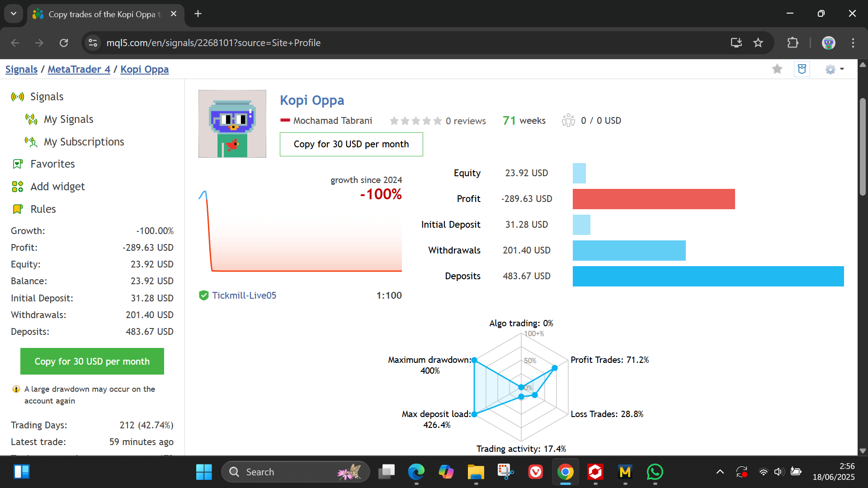Viewport: 868px width, 488px height.
Task: Click the Kopi Oppa signal title
Action: coord(311,100)
